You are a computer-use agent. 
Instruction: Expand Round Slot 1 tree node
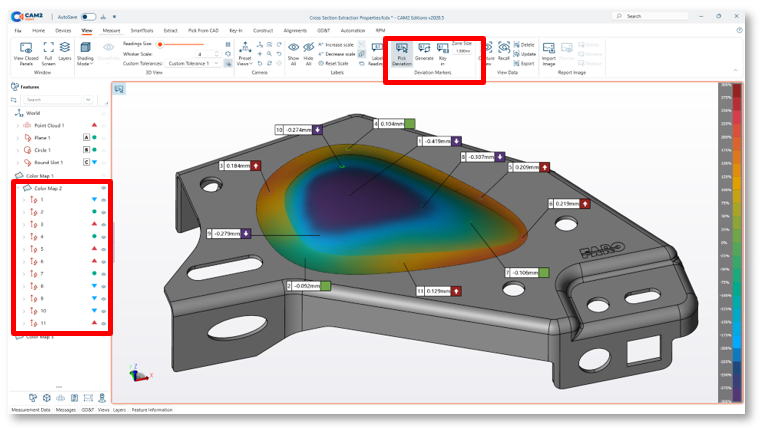point(18,162)
